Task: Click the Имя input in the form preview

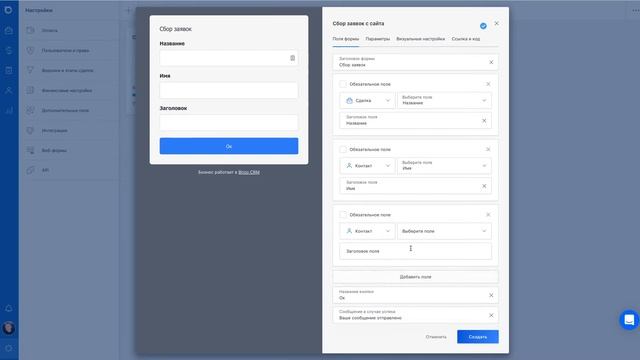Action: [x=229, y=90]
